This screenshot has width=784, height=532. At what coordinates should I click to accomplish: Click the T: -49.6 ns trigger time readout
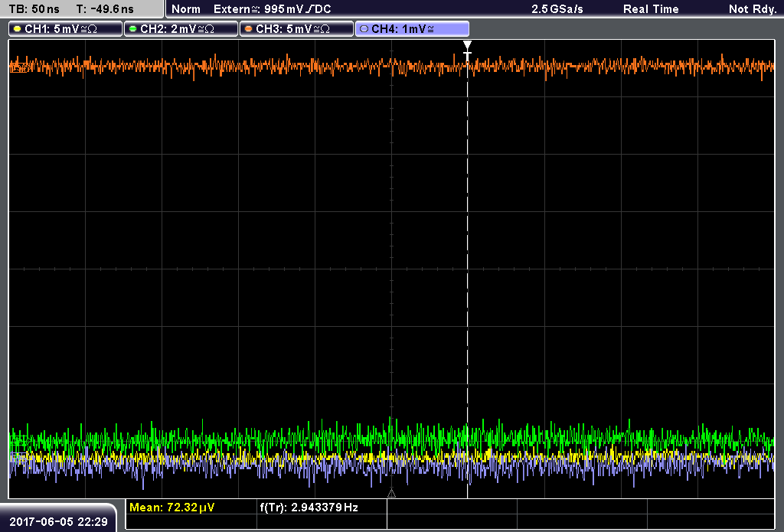[x=105, y=9]
